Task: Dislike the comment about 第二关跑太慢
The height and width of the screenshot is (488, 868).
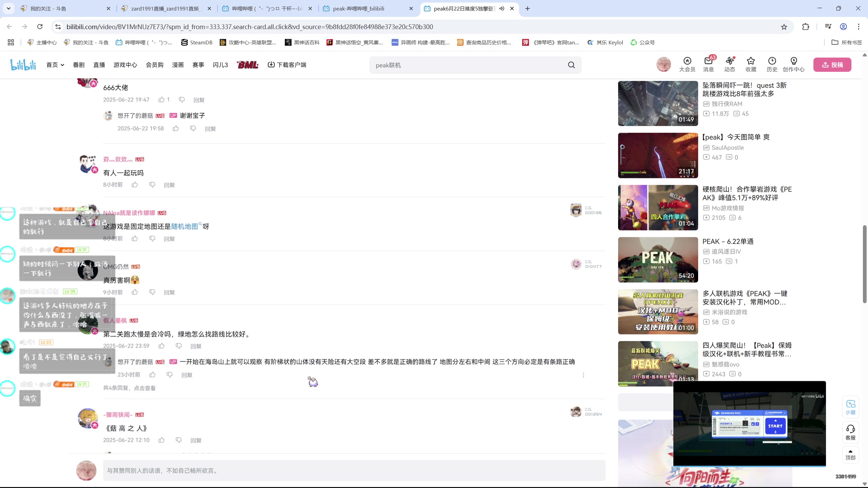Action: point(179,346)
